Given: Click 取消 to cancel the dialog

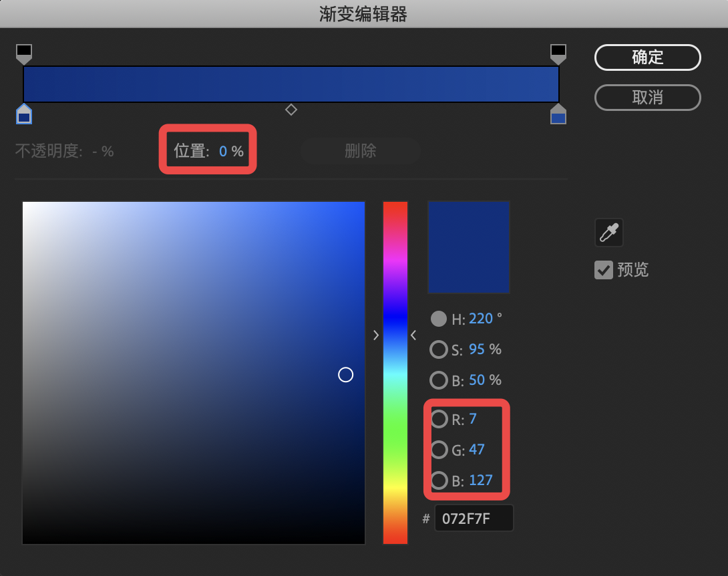Looking at the screenshot, I should coord(647,98).
